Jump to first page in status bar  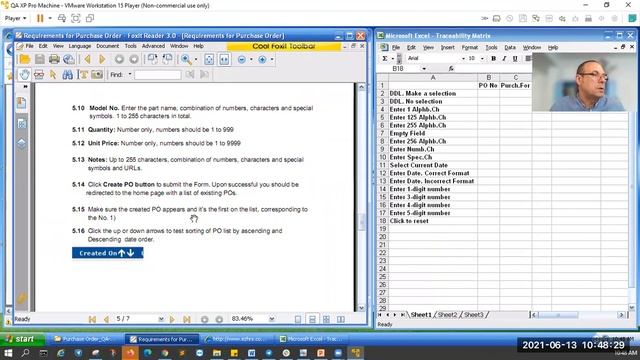pyautogui.click(x=92, y=319)
